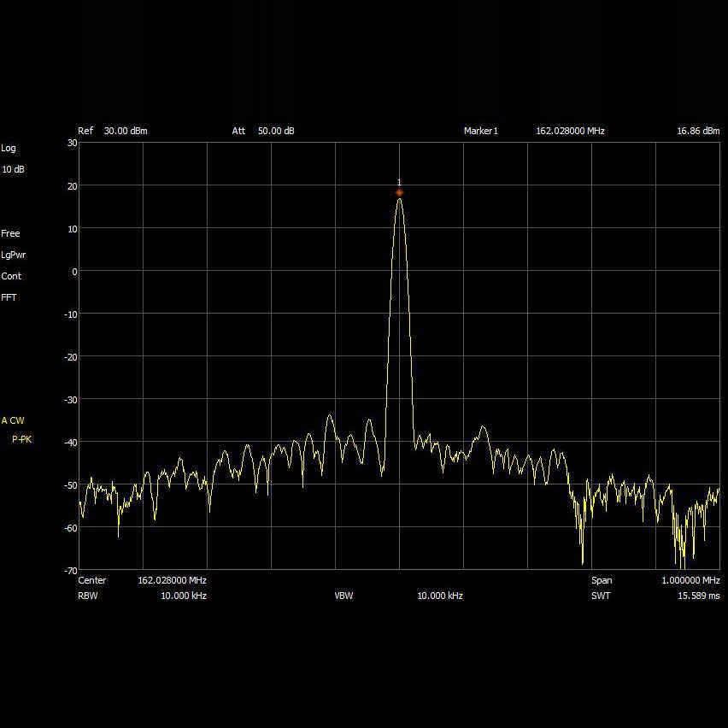Select the Marker1 label in the header
The width and height of the screenshot is (728, 728).
[x=480, y=131]
